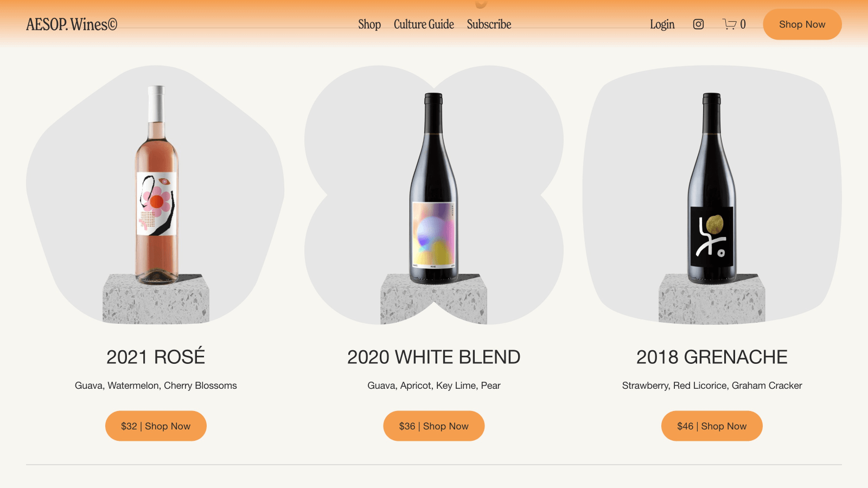
Task: Open the Instagram icon link
Action: pos(698,24)
